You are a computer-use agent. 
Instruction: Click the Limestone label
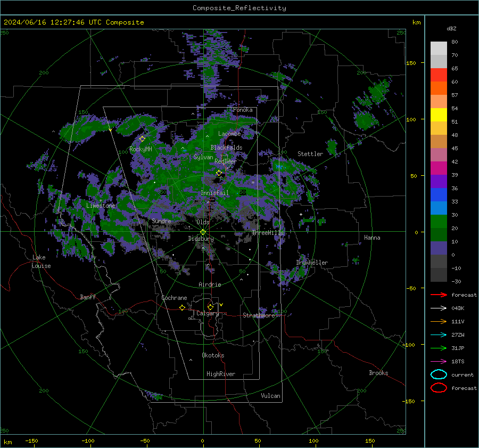101,206
